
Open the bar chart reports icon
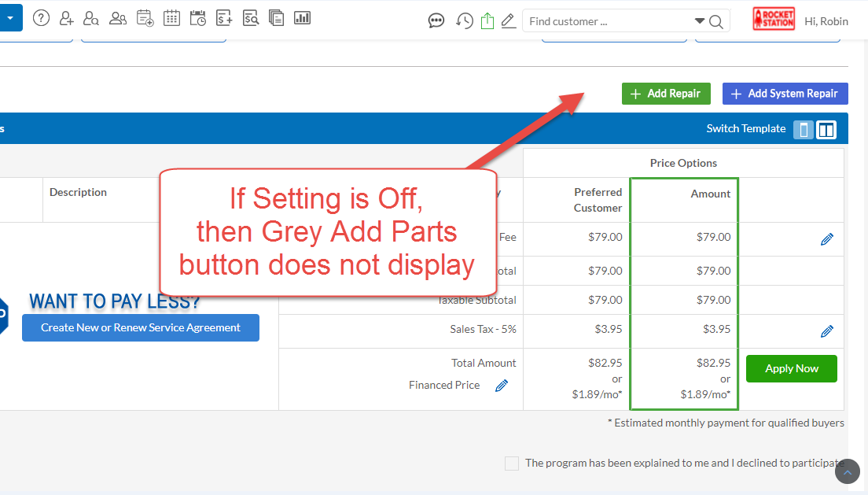tap(302, 18)
